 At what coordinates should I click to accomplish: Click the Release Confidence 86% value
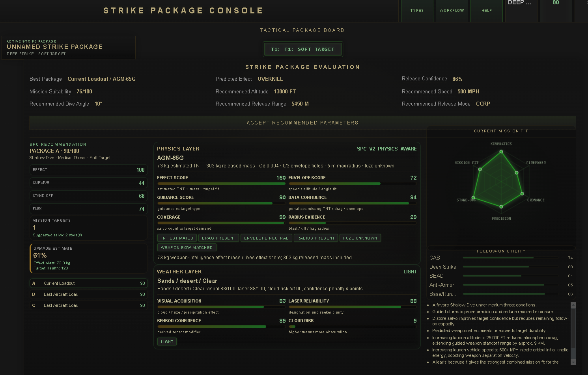click(457, 79)
